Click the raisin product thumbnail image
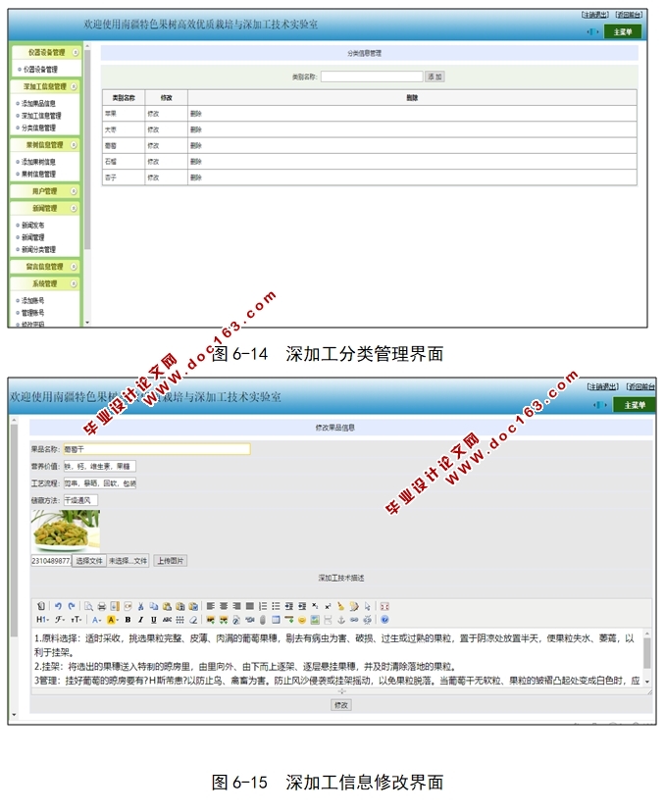This screenshot has width=665, height=812. pyautogui.click(x=66, y=532)
